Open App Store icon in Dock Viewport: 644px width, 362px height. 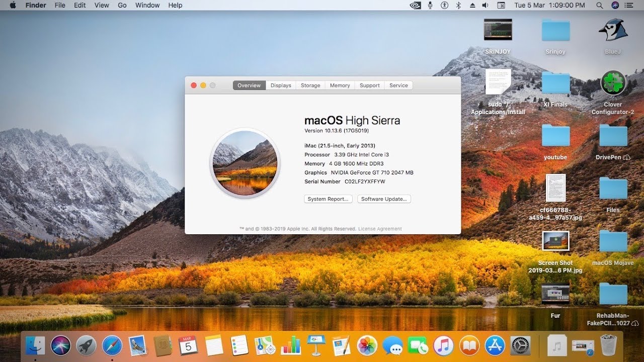(495, 345)
